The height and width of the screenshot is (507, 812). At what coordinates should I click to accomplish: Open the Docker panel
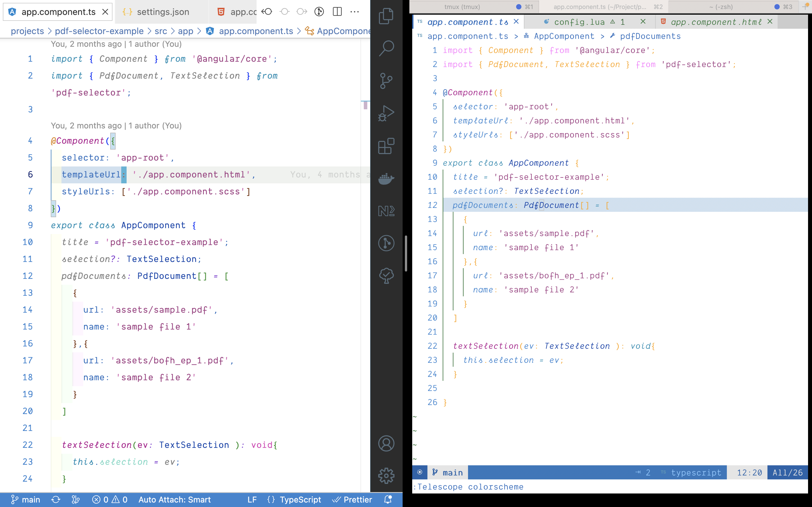click(x=386, y=178)
